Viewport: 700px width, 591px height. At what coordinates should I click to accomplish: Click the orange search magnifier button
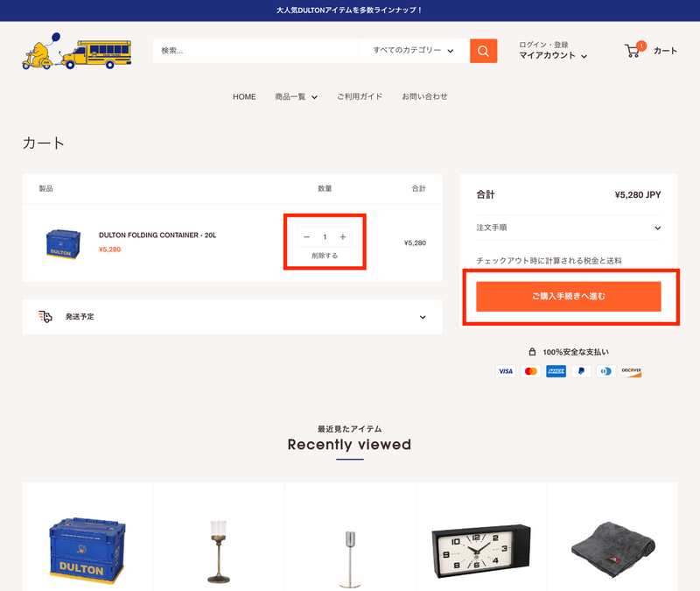483,51
